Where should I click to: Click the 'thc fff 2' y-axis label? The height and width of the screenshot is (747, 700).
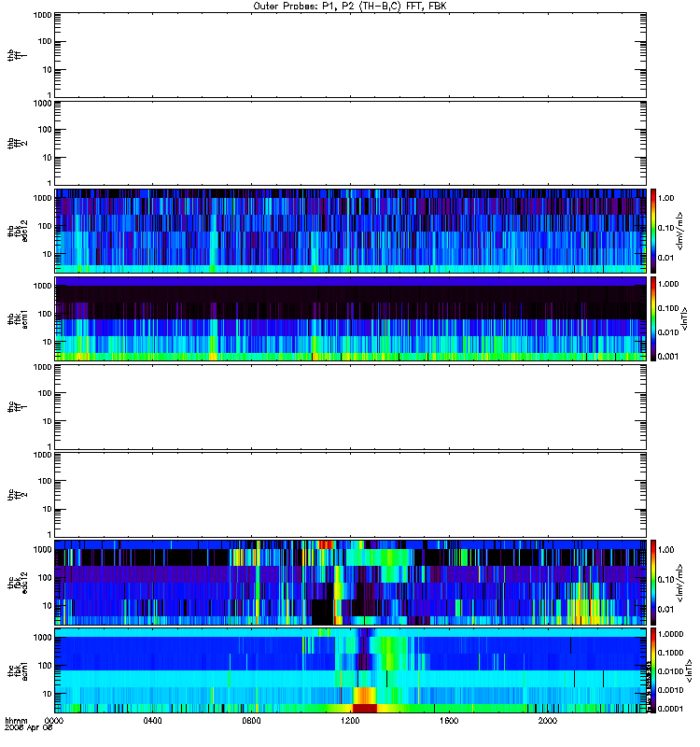[x=18, y=495]
